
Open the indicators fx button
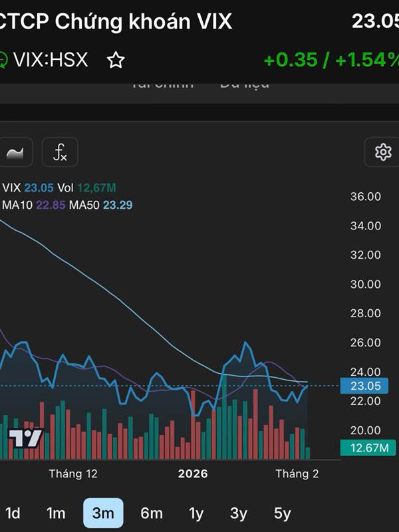tap(60, 152)
